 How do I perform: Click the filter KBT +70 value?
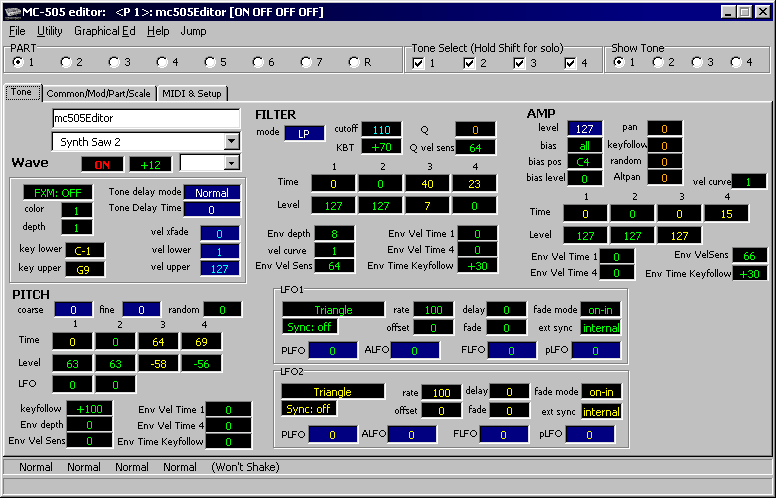click(382, 148)
